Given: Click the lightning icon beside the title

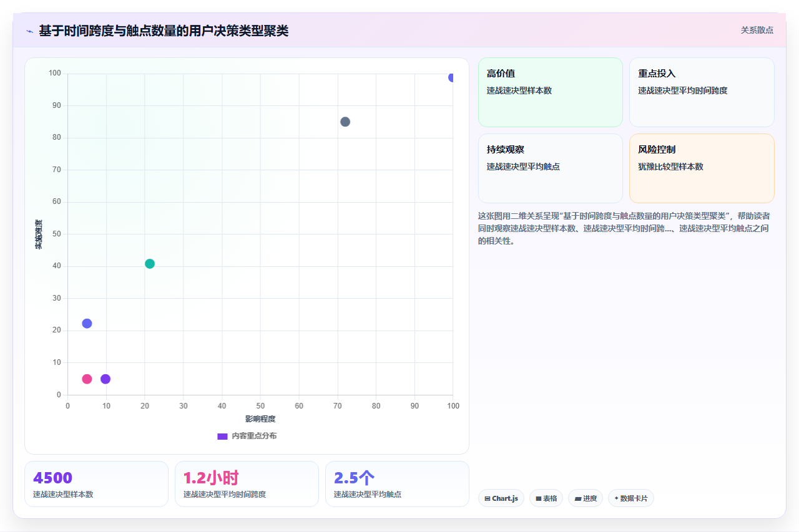Looking at the screenshot, I should tap(29, 31).
